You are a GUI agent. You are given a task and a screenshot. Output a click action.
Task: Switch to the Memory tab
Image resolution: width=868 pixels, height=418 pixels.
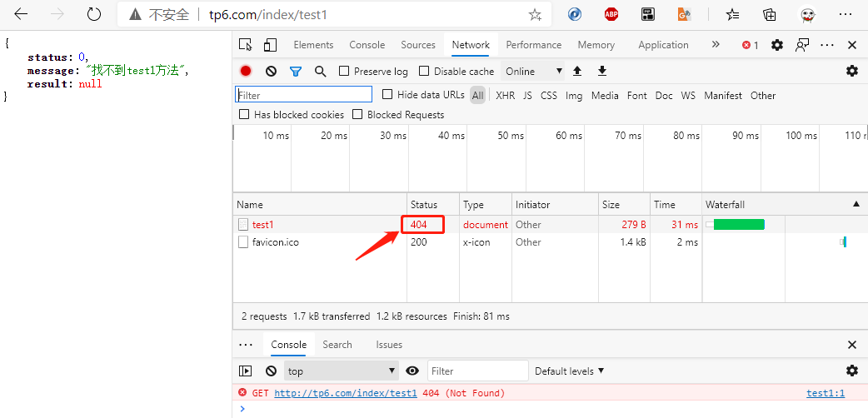coord(596,45)
